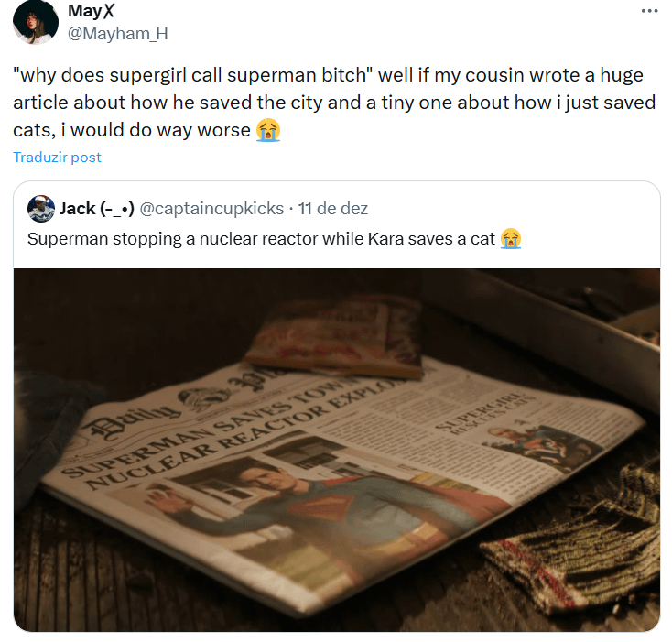
Task: Open the Jack (-_•) display name
Action: (x=96, y=208)
